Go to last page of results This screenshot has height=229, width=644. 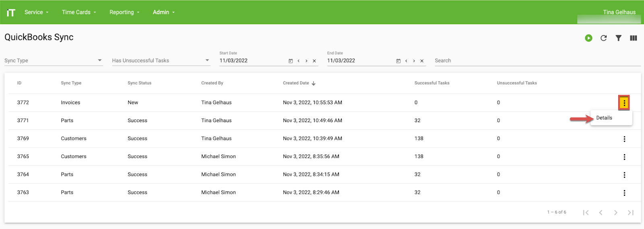(631, 212)
